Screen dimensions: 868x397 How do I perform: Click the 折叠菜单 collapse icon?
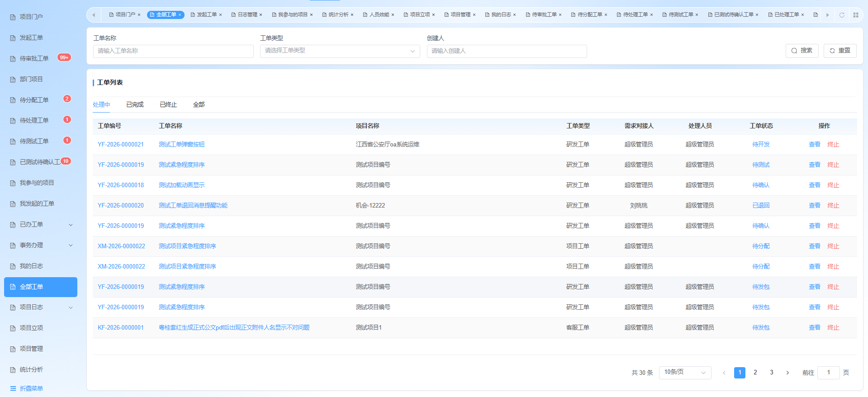coord(13,388)
